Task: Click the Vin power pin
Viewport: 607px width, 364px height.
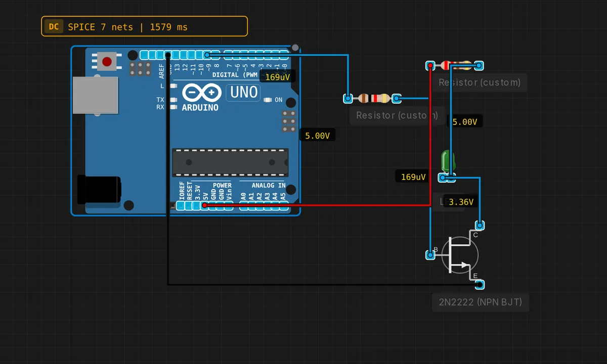Action: click(229, 205)
